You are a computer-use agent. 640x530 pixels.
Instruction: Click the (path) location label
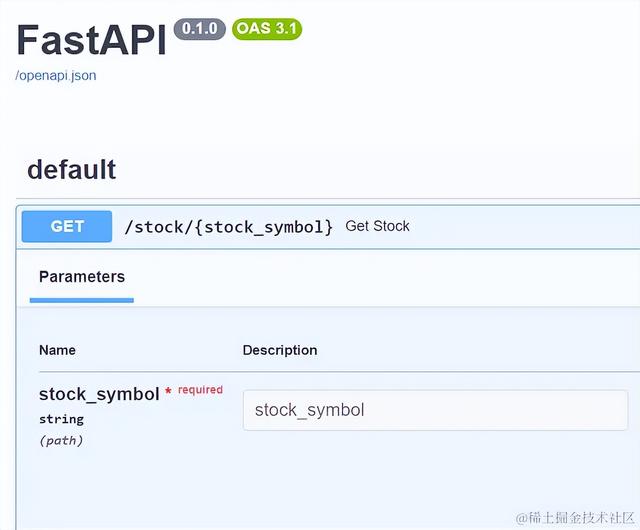click(61, 440)
